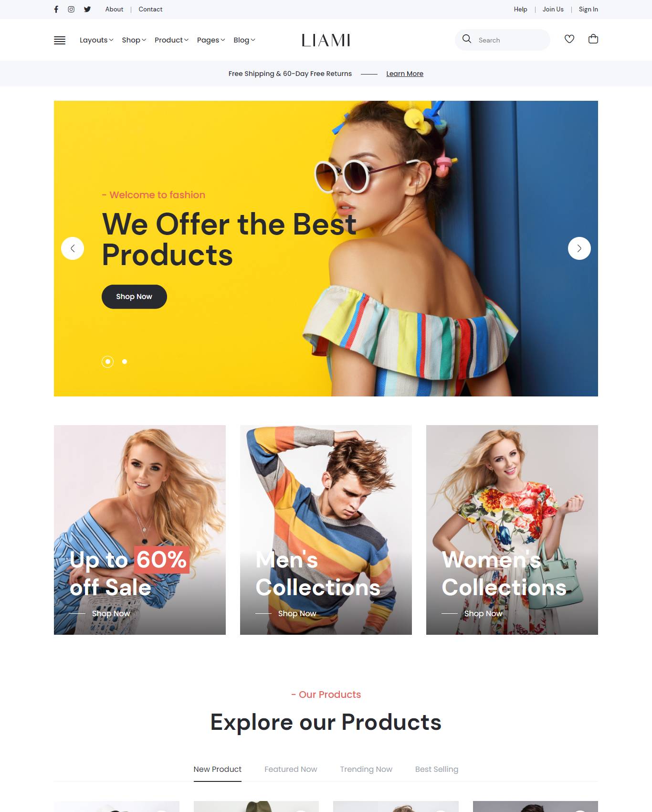Click the hero Shop Now button
The image size is (652, 812).
[134, 297]
